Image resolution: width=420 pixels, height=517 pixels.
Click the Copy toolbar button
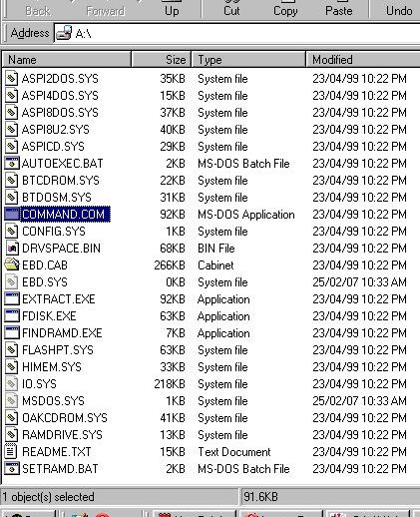[x=285, y=9]
